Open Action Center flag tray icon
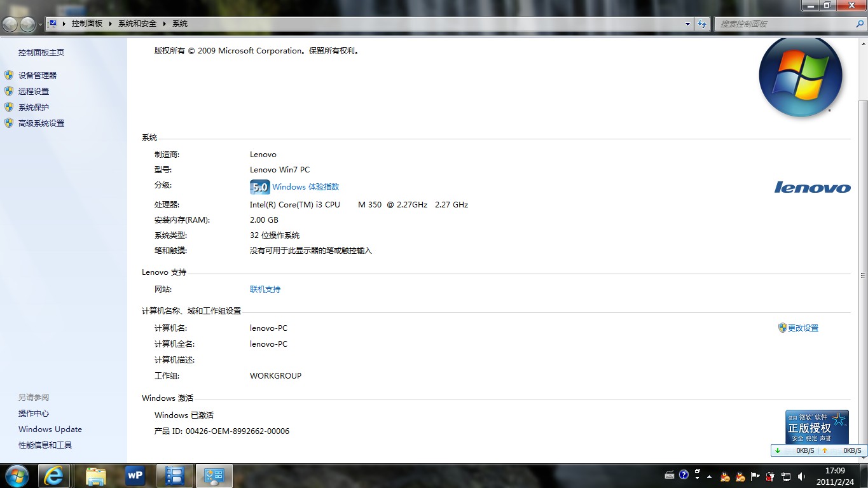The image size is (868, 488). point(755,476)
